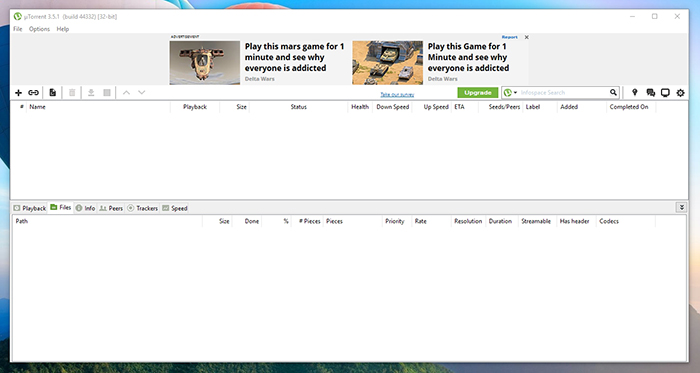Click the Start Torrent download arrow icon

[91, 93]
